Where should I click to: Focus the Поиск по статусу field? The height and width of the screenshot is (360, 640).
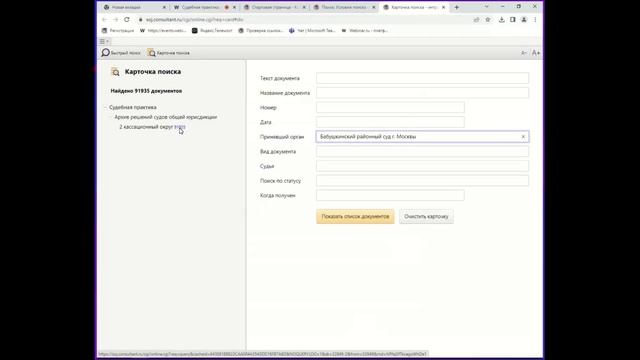pos(422,181)
